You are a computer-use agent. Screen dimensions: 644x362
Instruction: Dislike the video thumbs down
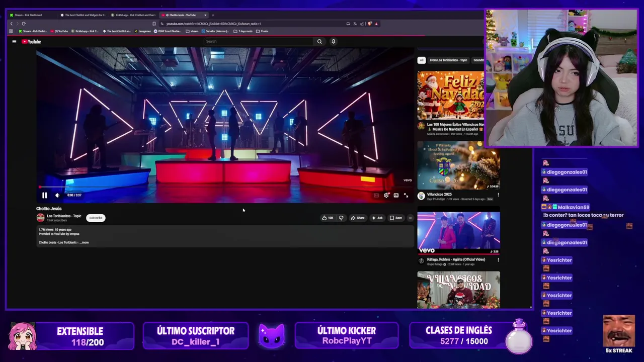tap(341, 218)
